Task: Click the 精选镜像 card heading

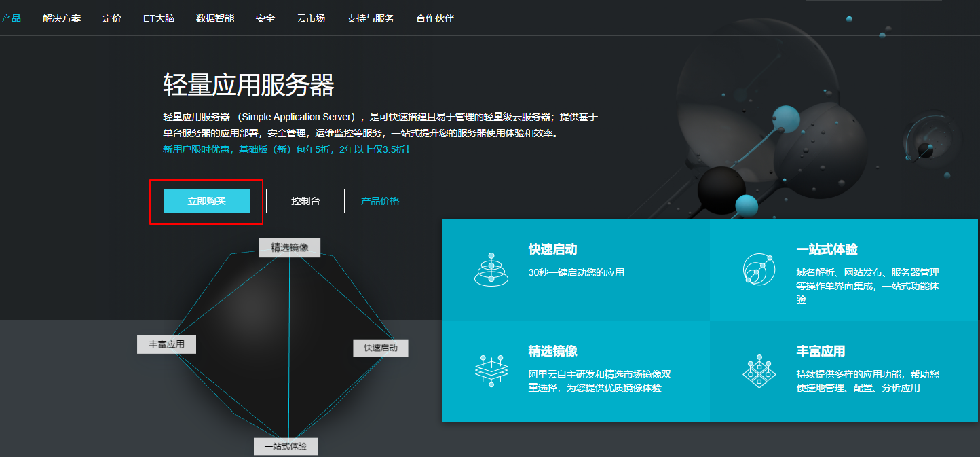Action: pyautogui.click(x=552, y=351)
